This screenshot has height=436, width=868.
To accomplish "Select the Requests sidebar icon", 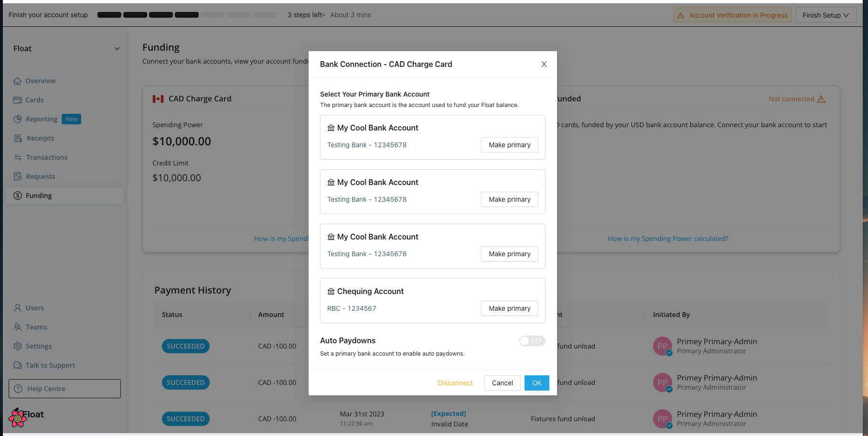I will (x=18, y=176).
